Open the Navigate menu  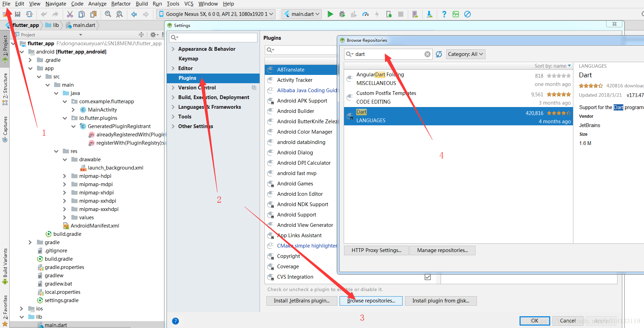56,4
